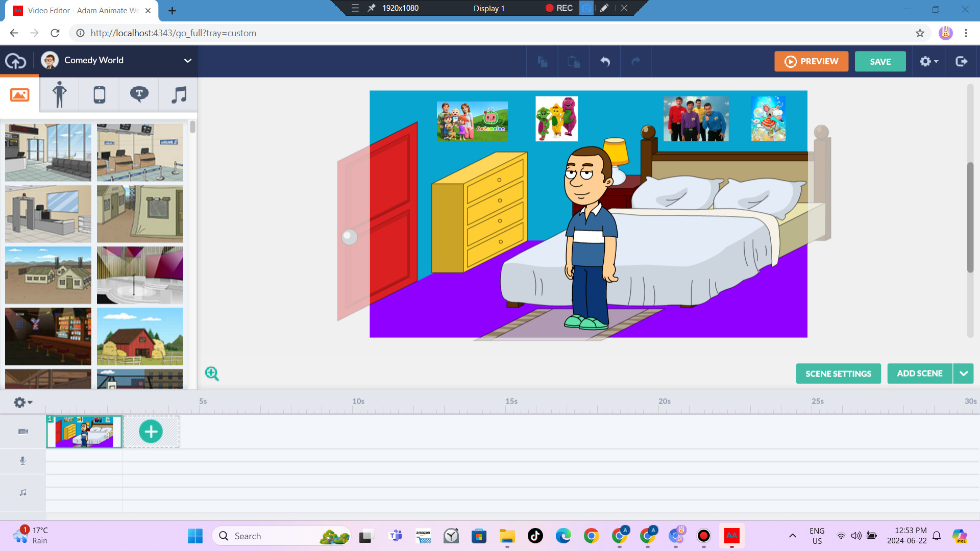
Task: Click the voice track microphone icon
Action: pyautogui.click(x=23, y=461)
